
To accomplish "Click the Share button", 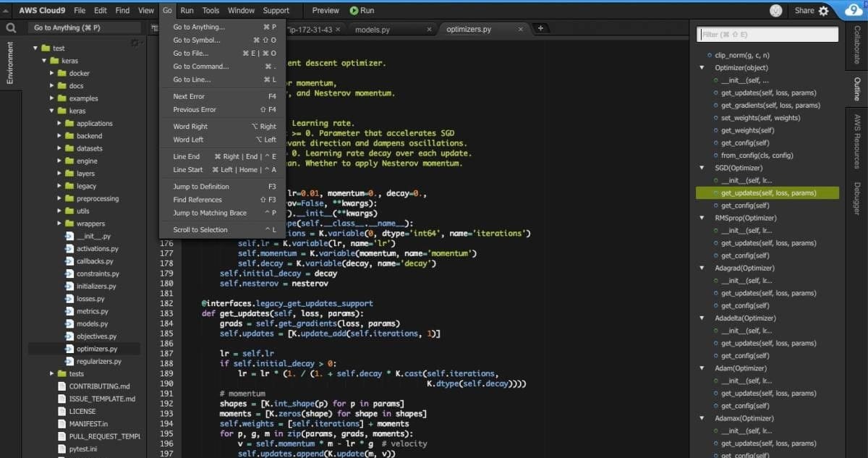I will (804, 11).
